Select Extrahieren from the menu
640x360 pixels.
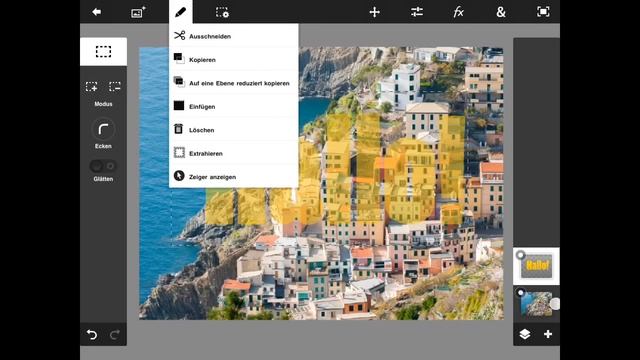pyautogui.click(x=233, y=153)
